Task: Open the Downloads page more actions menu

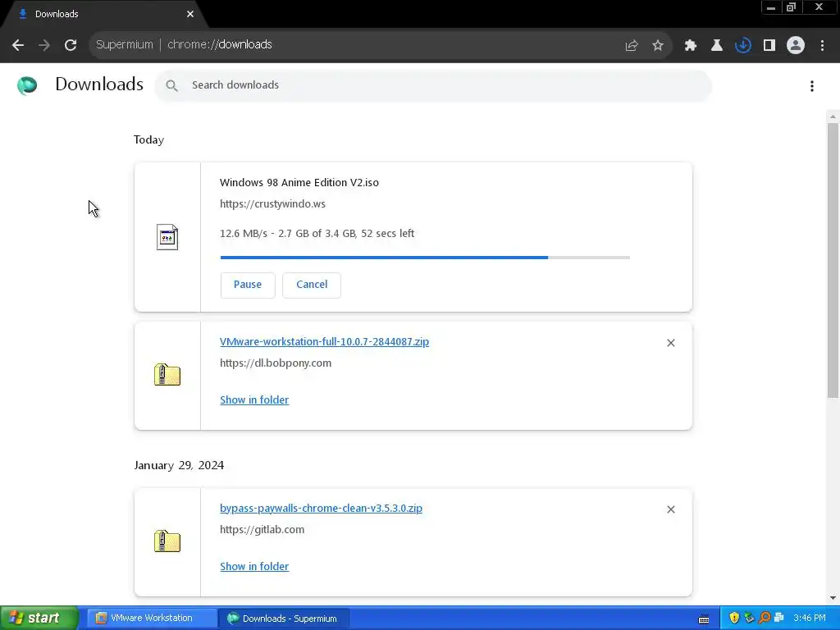Action: [x=812, y=86]
